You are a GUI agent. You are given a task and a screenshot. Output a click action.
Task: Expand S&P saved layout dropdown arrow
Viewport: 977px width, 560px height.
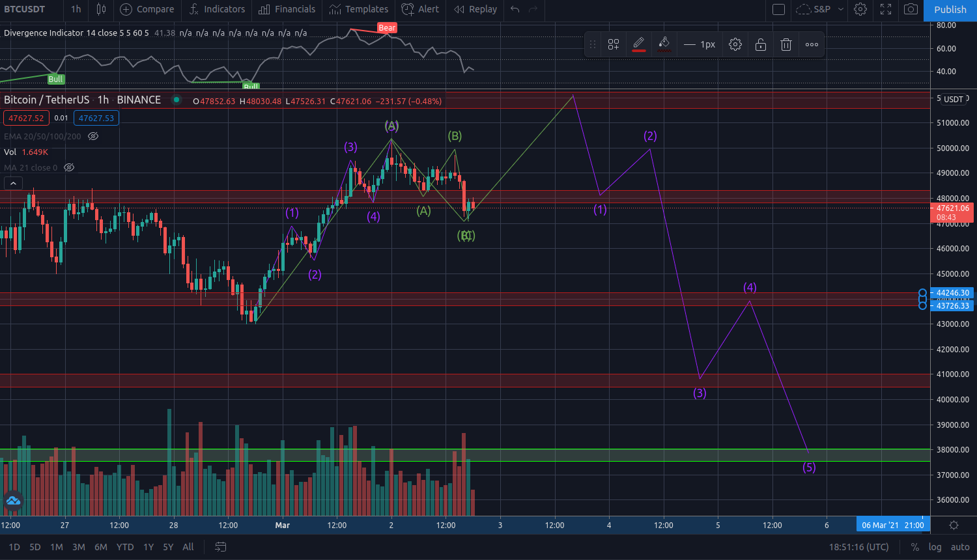(x=840, y=9)
